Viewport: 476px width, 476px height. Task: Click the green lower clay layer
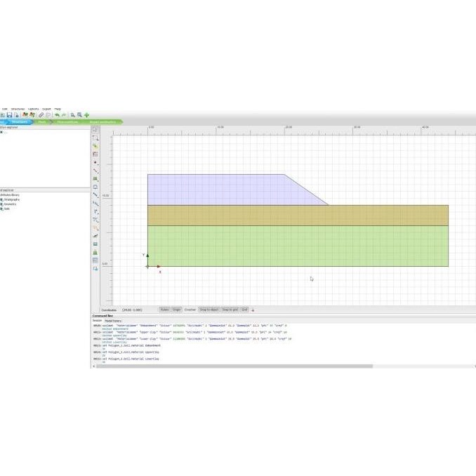tap(298, 246)
